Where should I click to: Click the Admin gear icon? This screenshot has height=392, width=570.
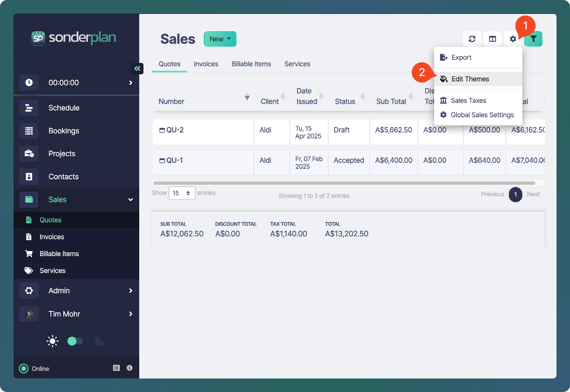click(29, 291)
